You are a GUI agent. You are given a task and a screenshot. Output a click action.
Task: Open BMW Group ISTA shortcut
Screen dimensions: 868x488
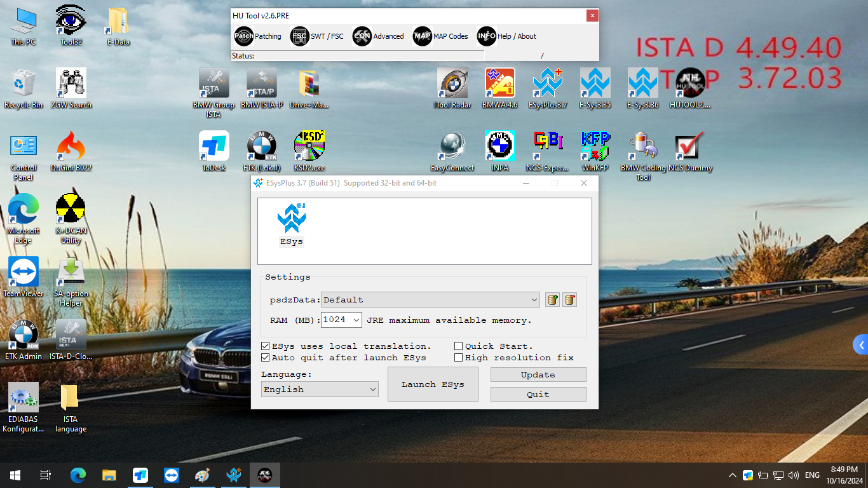[214, 93]
